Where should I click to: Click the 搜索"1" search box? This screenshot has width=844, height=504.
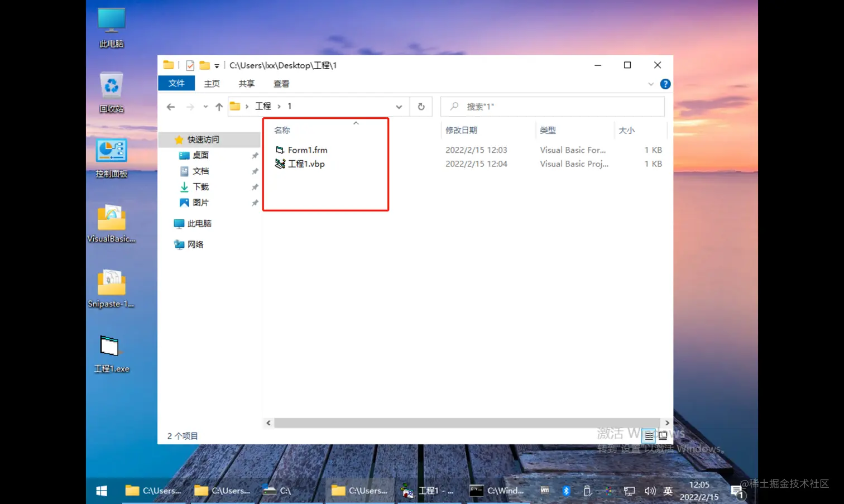pos(553,107)
